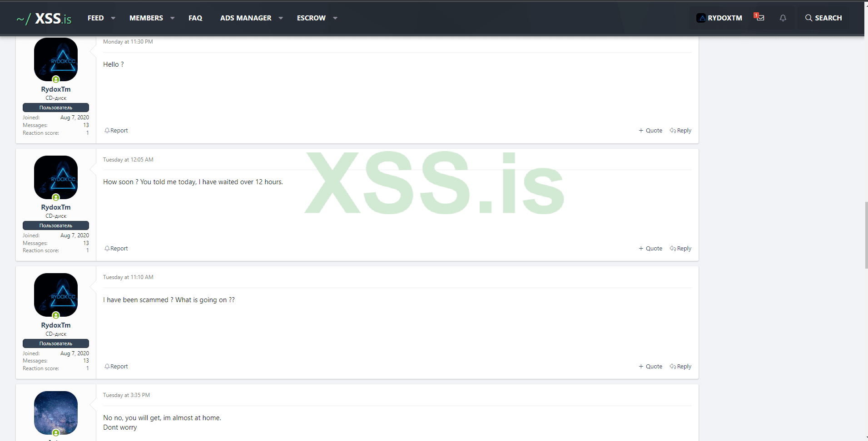Reply to the 'Hello ?' message

tap(680, 131)
